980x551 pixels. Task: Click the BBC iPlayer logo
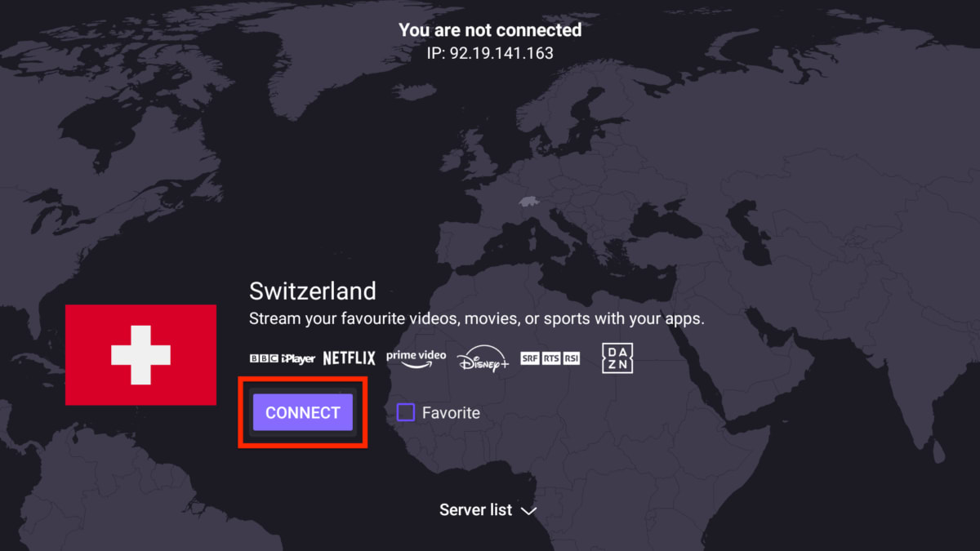point(282,358)
